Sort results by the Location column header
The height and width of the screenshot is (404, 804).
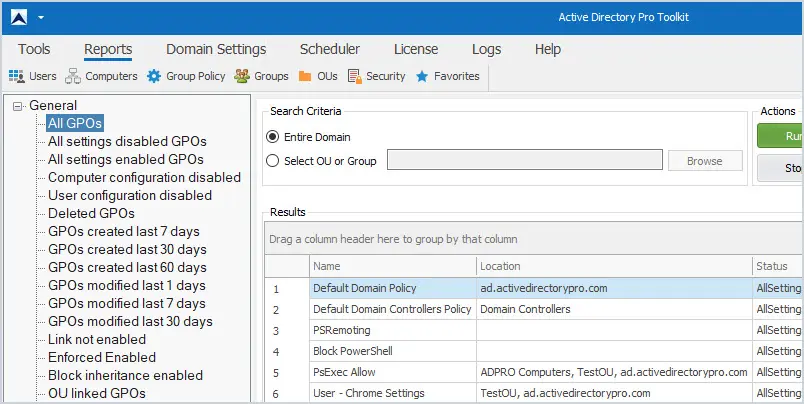point(614,266)
